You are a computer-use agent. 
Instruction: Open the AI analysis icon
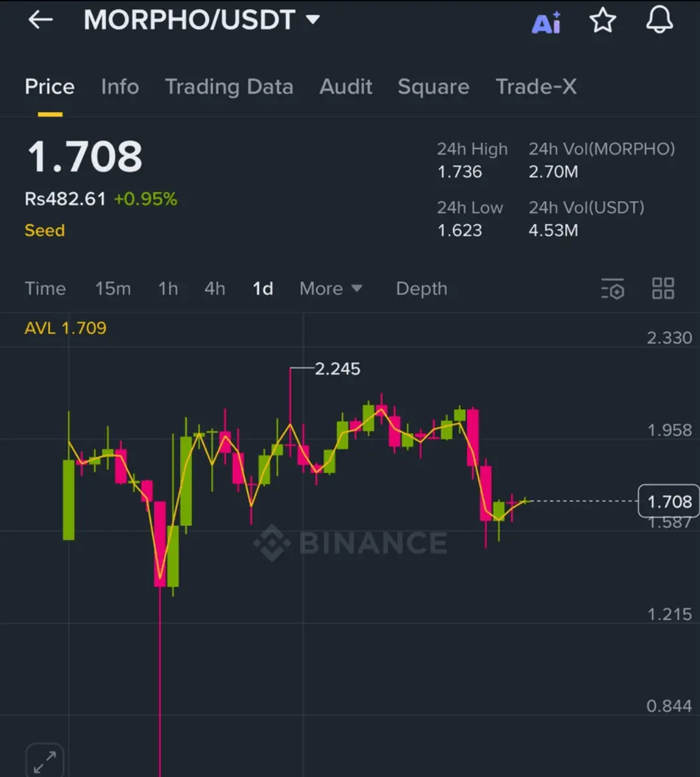pos(546,22)
